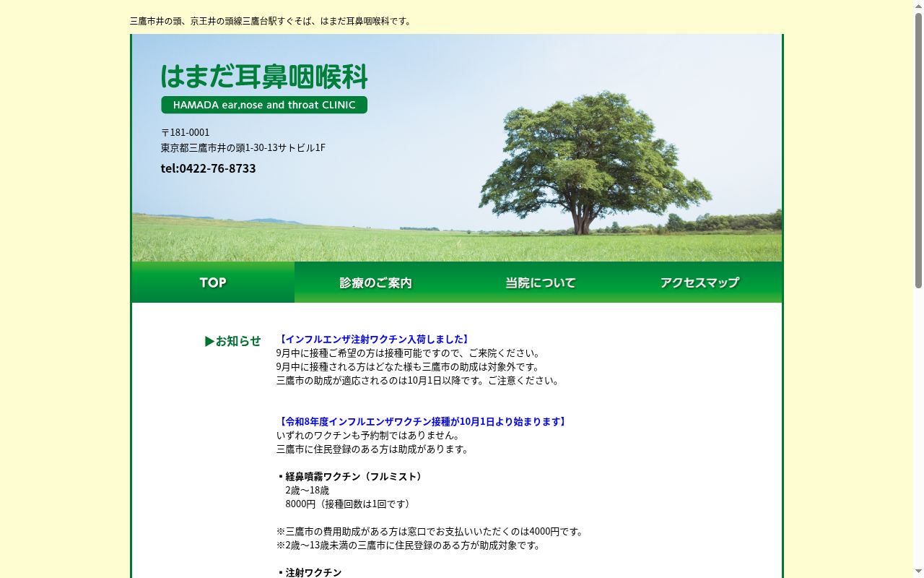924x578 pixels.
Task: Click the line 9月中に接種ご希望の方は接種可能ですので
Action: pos(409,353)
